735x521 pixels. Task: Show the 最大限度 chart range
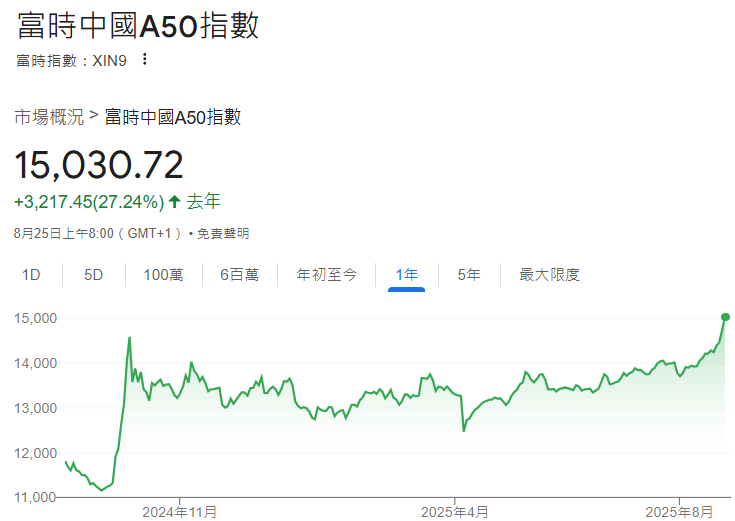tap(549, 274)
